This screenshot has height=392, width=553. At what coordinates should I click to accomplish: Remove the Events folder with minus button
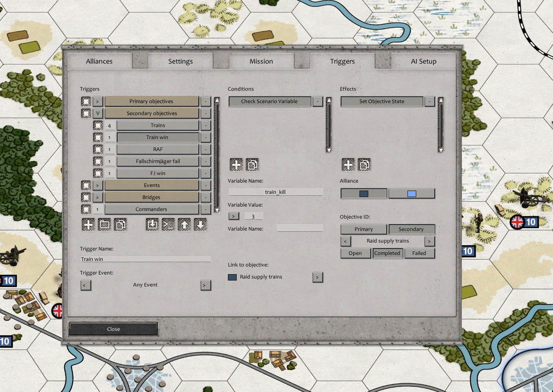coord(206,185)
